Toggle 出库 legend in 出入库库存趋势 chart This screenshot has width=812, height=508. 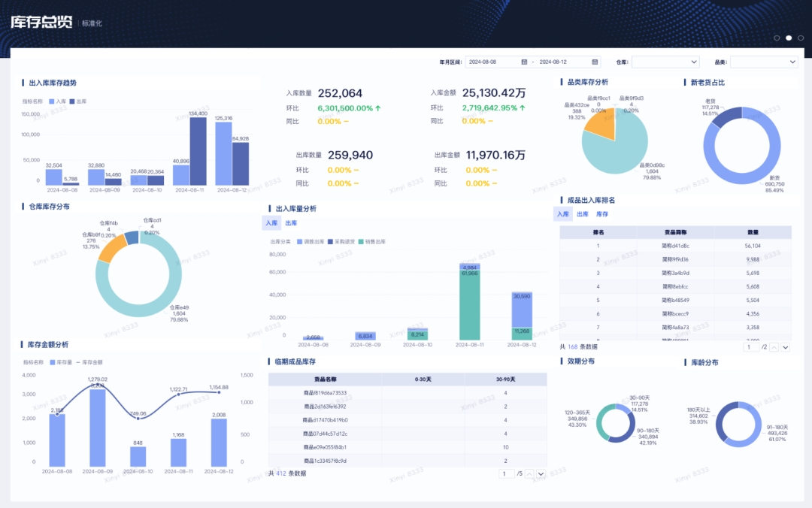[x=78, y=101]
